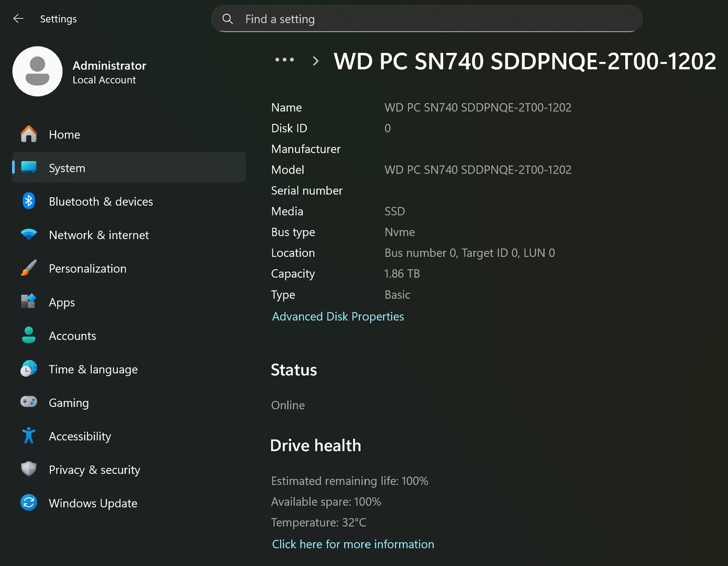Open the Home icon in sidebar
Image resolution: width=728 pixels, height=566 pixels.
pyautogui.click(x=29, y=134)
